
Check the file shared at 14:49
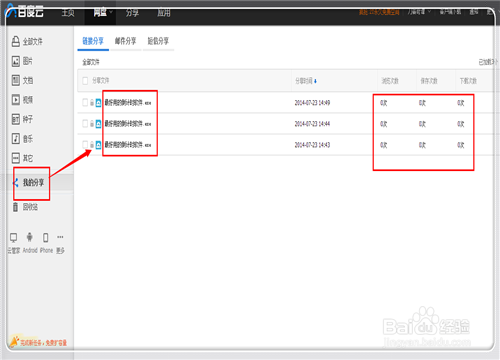pos(85,103)
